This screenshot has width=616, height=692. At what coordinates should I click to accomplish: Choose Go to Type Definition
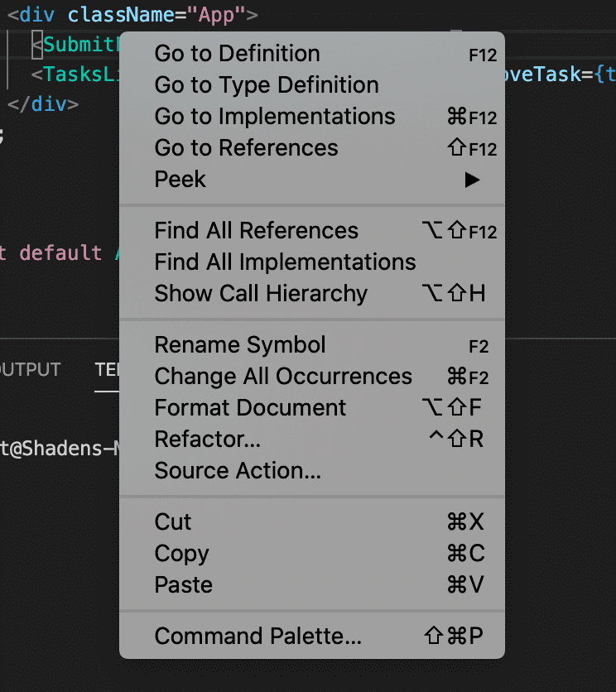pyautogui.click(x=266, y=85)
